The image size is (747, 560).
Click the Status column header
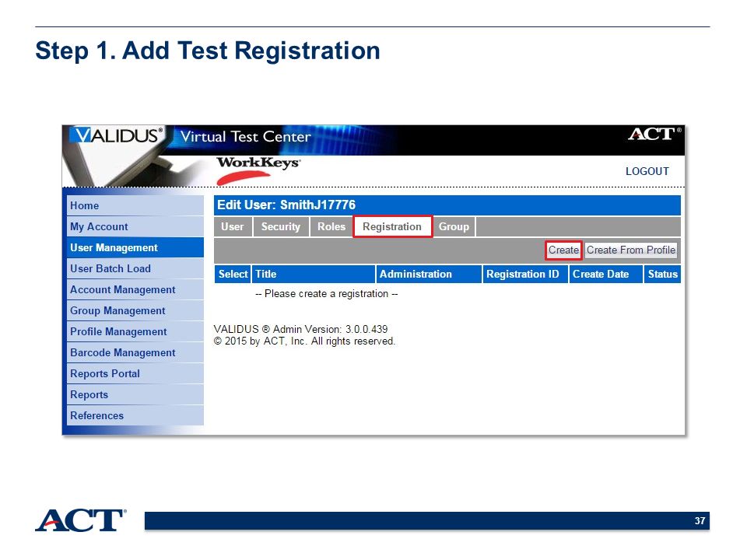(x=662, y=275)
